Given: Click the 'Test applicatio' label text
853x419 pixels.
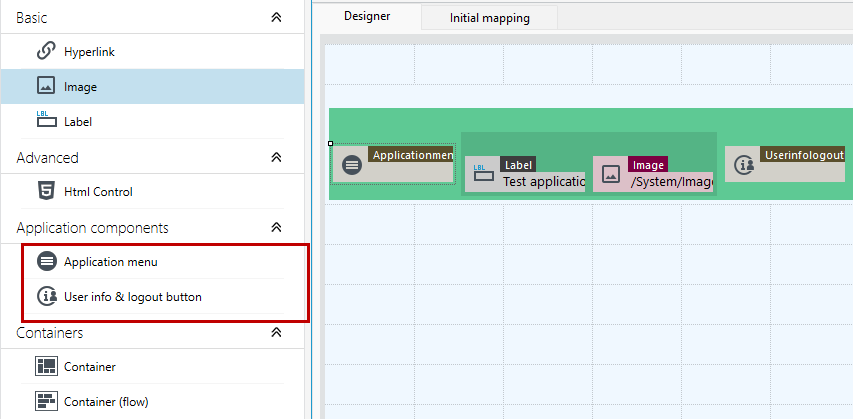Looking at the screenshot, I should click(543, 182).
